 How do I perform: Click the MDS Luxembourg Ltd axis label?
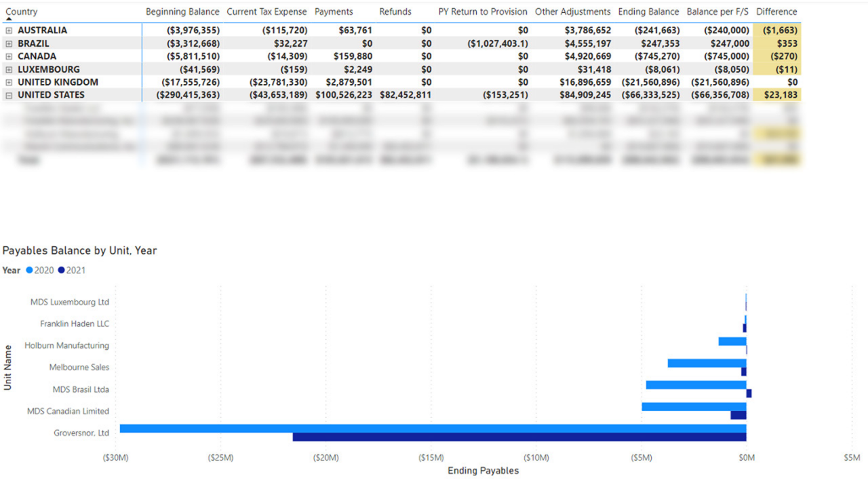coord(70,302)
